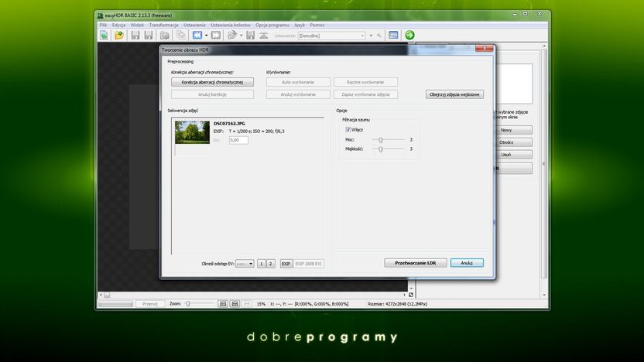The height and width of the screenshot is (362, 644).
Task: Click the open folder toolbar icon
Action: (x=118, y=36)
